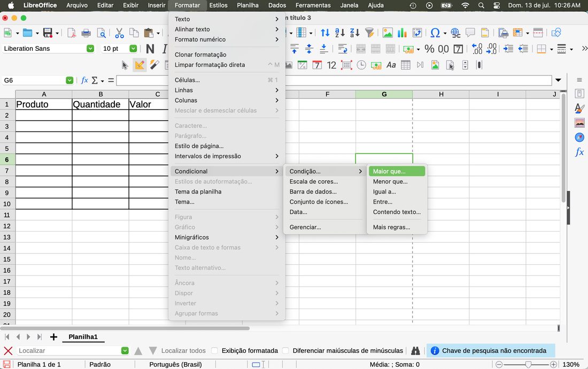This screenshot has width=588, height=369.
Task: Open the font size dropdown arrow
Action: pos(133,48)
